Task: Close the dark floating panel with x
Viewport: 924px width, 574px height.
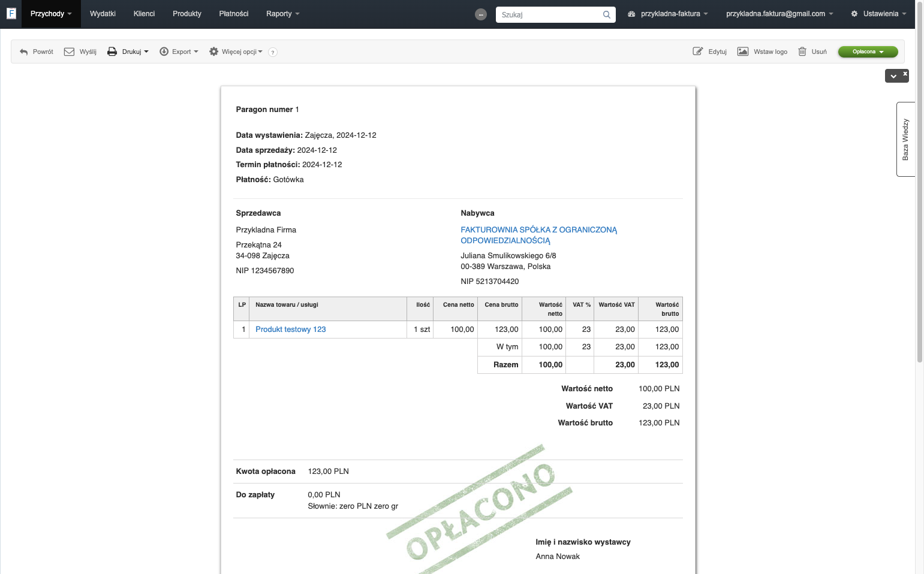Action: [905, 73]
